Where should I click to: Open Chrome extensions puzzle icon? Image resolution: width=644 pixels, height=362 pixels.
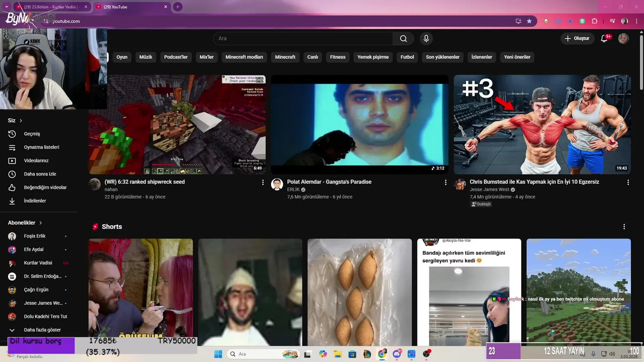pos(594,21)
